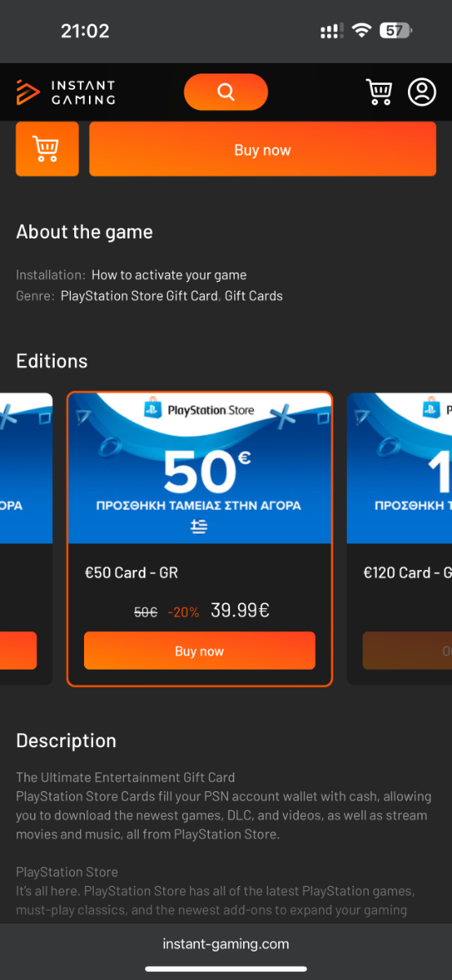The height and width of the screenshot is (980, 452).
Task: Select the €50 PlayStation Store card image
Action: pyautogui.click(x=199, y=469)
